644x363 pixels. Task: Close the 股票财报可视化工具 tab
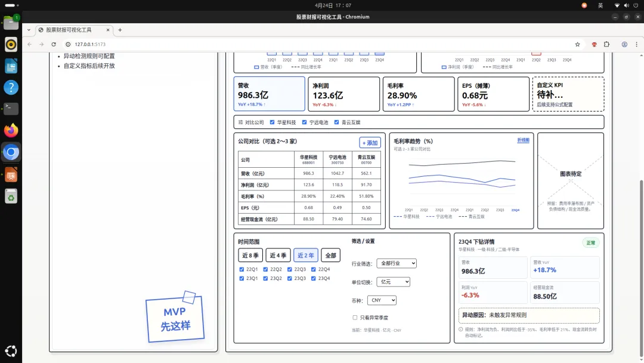[108, 30]
